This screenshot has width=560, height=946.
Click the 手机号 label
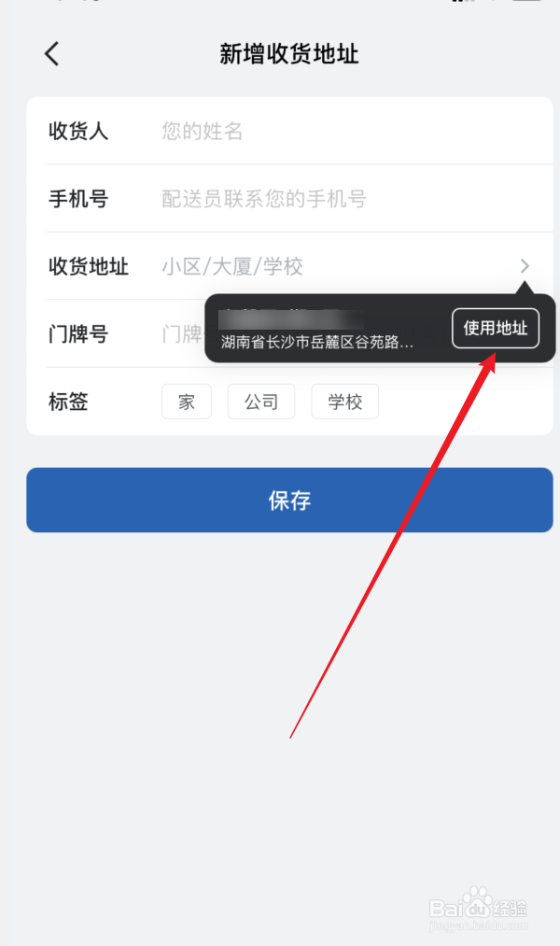tap(78, 199)
